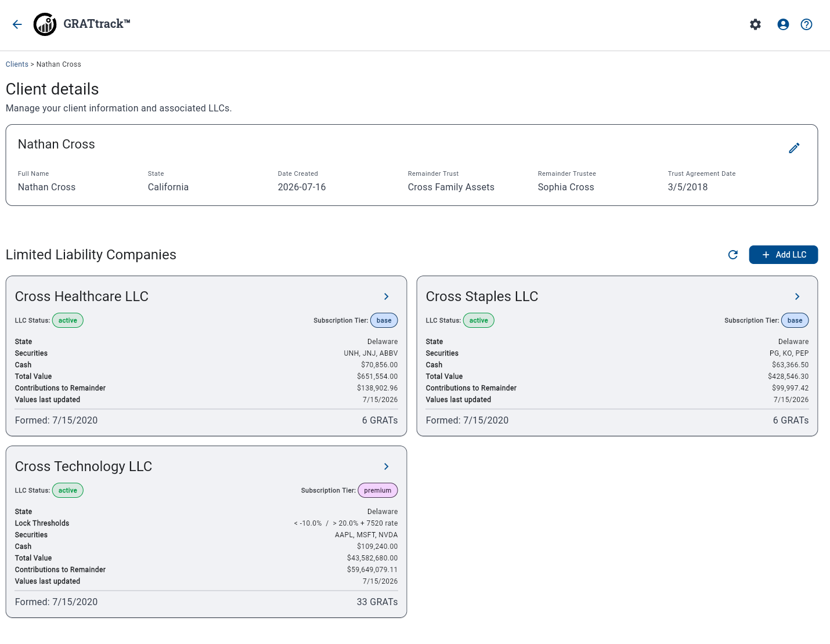Click Nathan Cross breadcrumb text
This screenshot has height=644, width=830.
[x=59, y=64]
